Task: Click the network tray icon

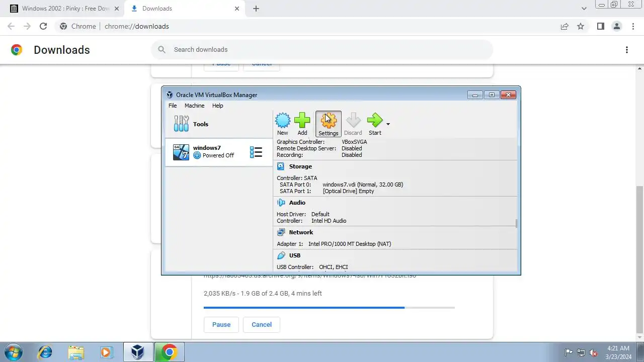Action: [581, 352]
